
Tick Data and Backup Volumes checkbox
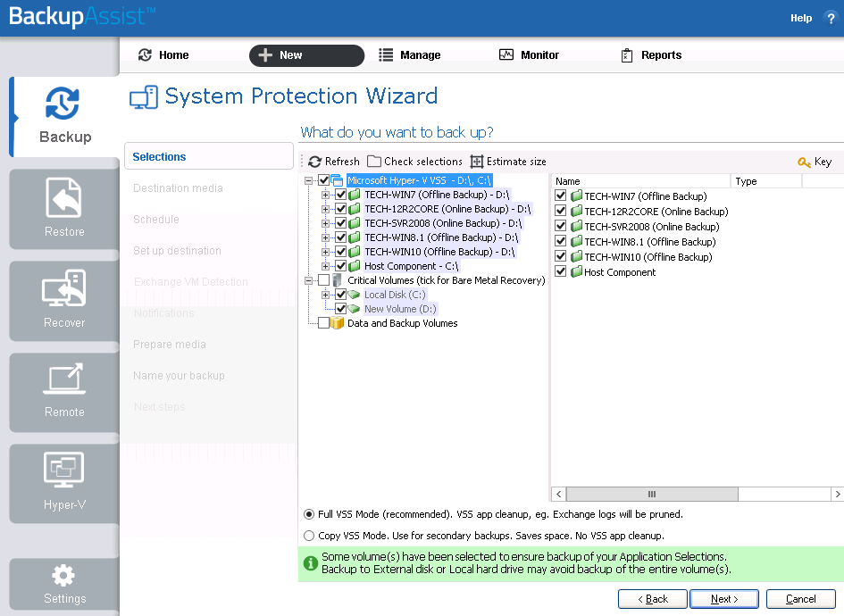[324, 323]
